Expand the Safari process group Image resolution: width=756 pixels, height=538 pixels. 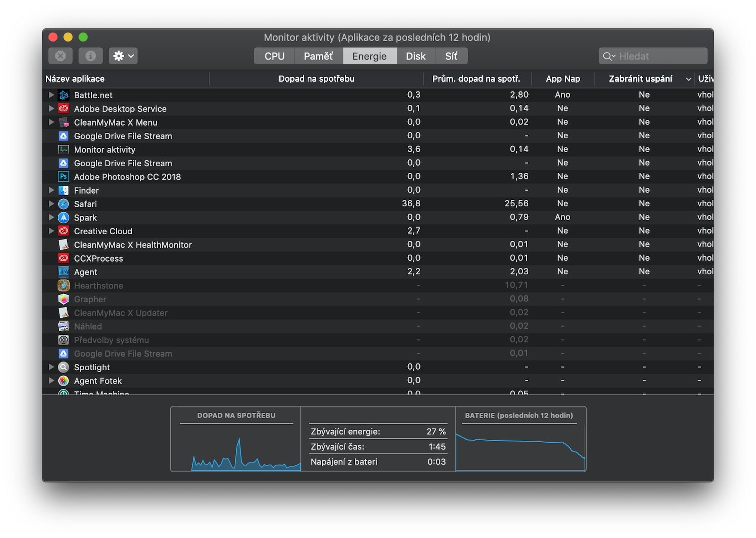51,204
